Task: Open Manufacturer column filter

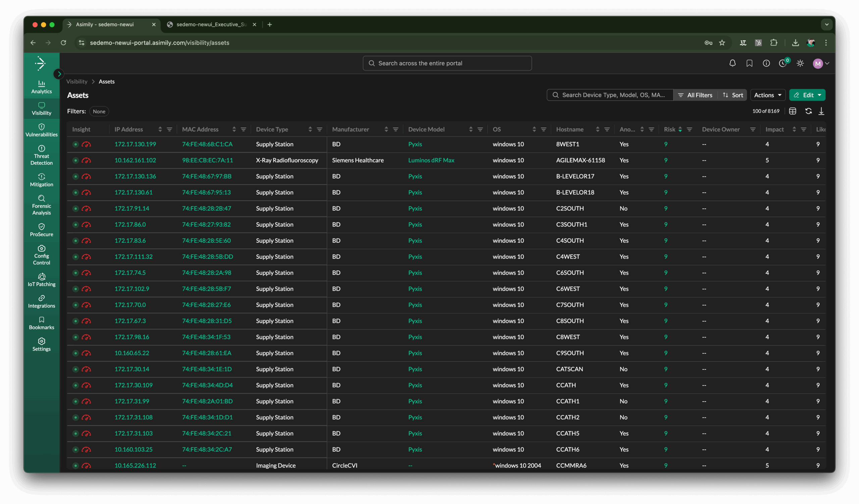Action: (396, 130)
